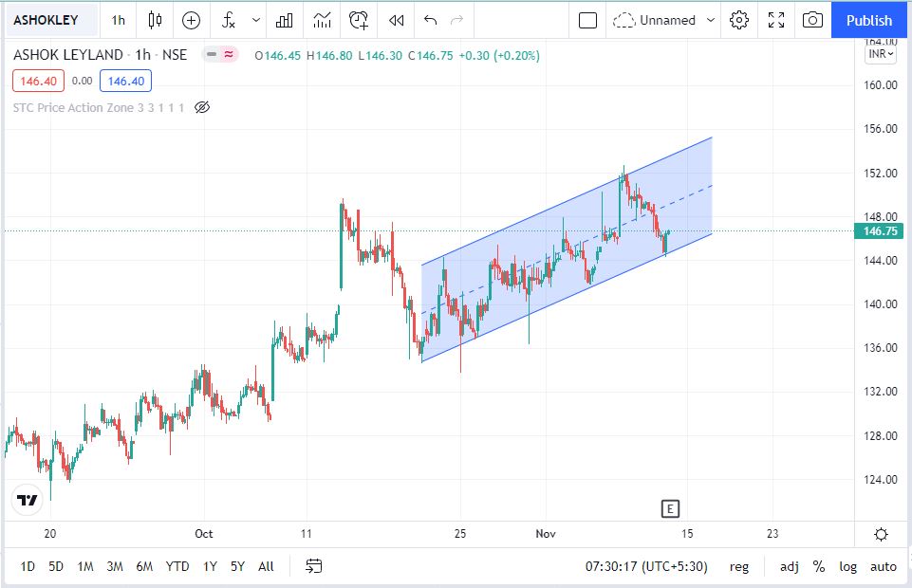Click the Compare or Add Symbol plus icon
This screenshot has width=912, height=588.
(x=192, y=20)
